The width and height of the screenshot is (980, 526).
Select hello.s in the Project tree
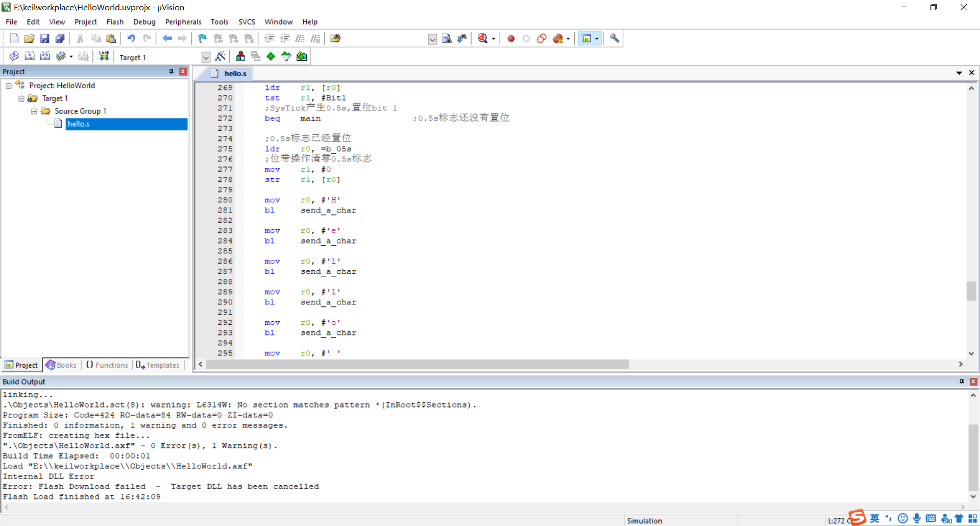coord(78,124)
